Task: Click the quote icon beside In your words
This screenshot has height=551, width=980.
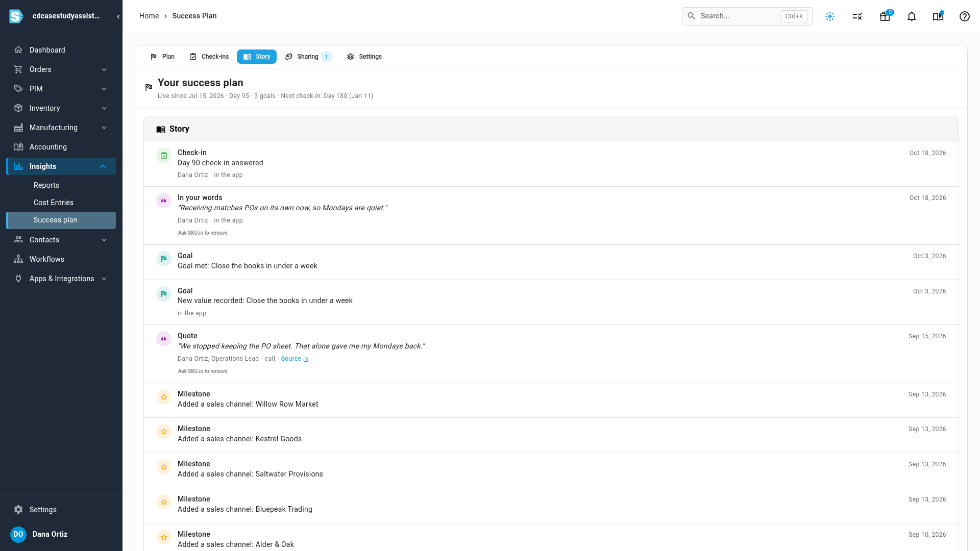Action: pos(164,201)
